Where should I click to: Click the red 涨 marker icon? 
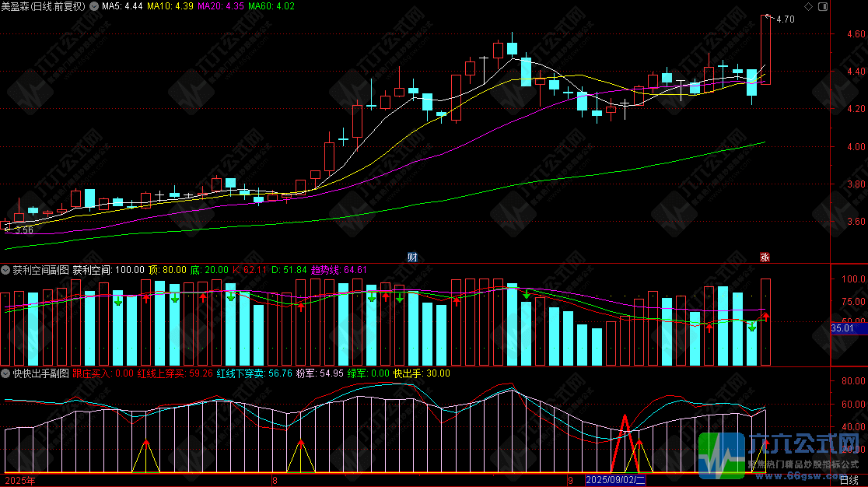[765, 258]
